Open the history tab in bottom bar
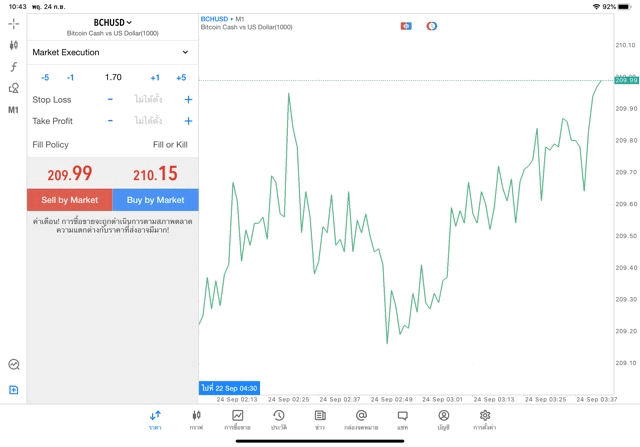This screenshot has height=447, width=640. (x=279, y=420)
